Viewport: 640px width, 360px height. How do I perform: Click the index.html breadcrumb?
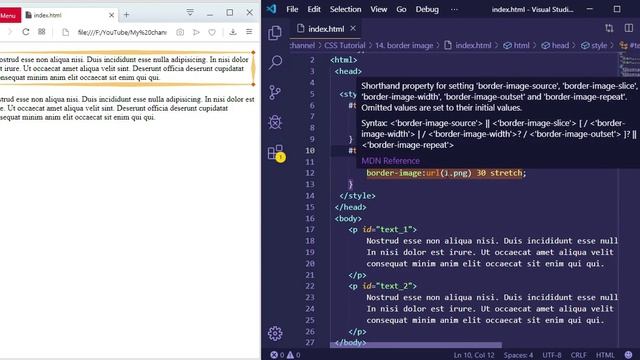pyautogui.click(x=468, y=45)
